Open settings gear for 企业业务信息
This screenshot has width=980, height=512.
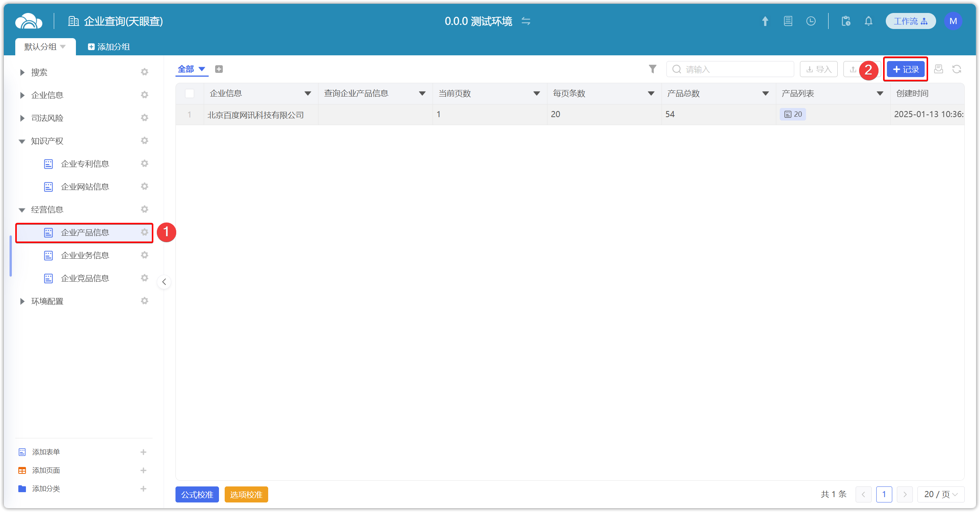point(144,255)
